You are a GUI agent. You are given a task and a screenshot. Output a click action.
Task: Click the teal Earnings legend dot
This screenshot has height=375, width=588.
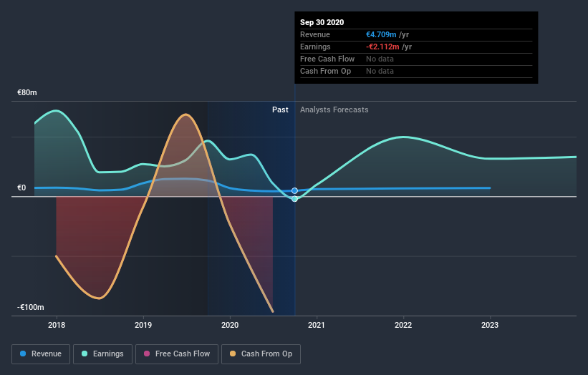(x=85, y=354)
